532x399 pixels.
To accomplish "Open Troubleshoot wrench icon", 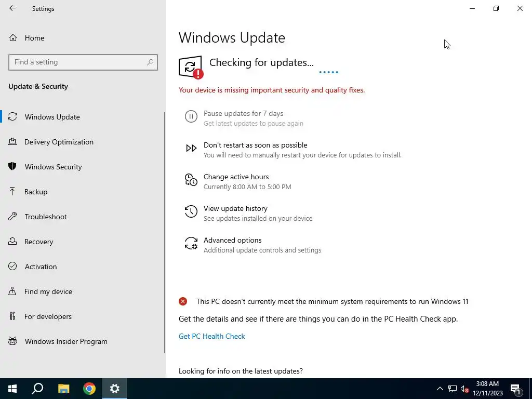I will (x=12, y=217).
